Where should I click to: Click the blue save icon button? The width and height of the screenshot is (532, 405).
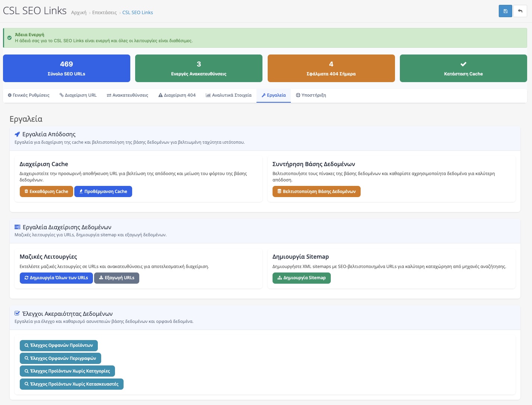(x=505, y=11)
